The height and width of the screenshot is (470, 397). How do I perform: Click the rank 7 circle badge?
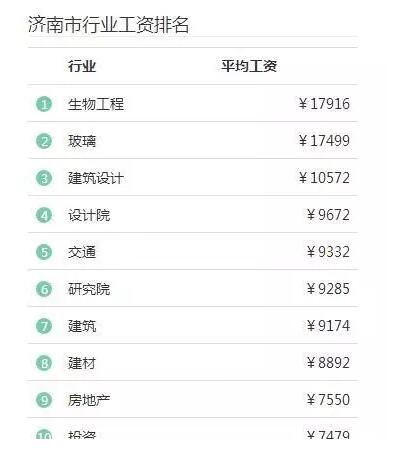[44, 326]
